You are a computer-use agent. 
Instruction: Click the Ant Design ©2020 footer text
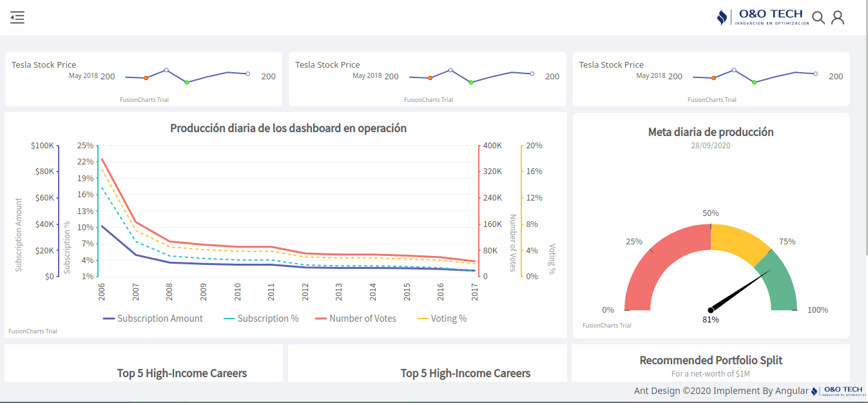click(721, 391)
